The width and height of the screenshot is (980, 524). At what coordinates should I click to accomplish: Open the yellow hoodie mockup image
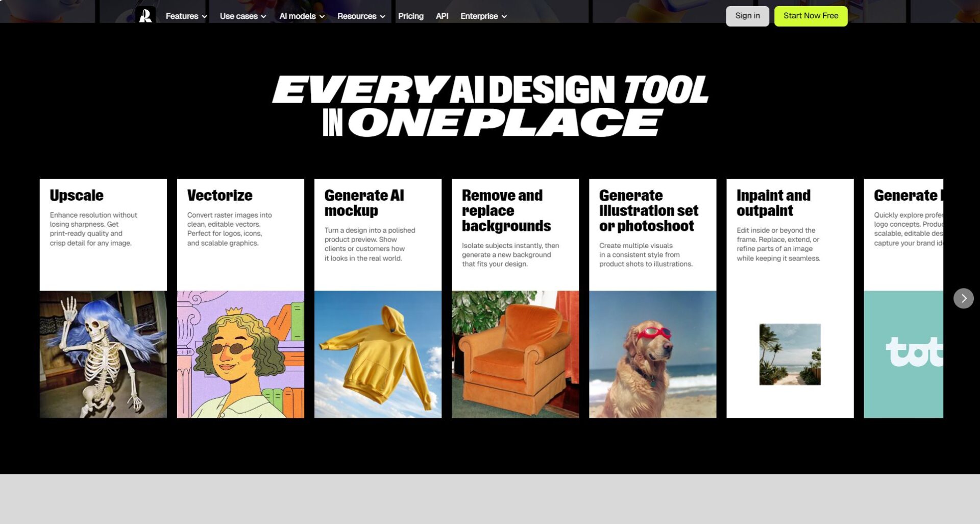(378, 354)
